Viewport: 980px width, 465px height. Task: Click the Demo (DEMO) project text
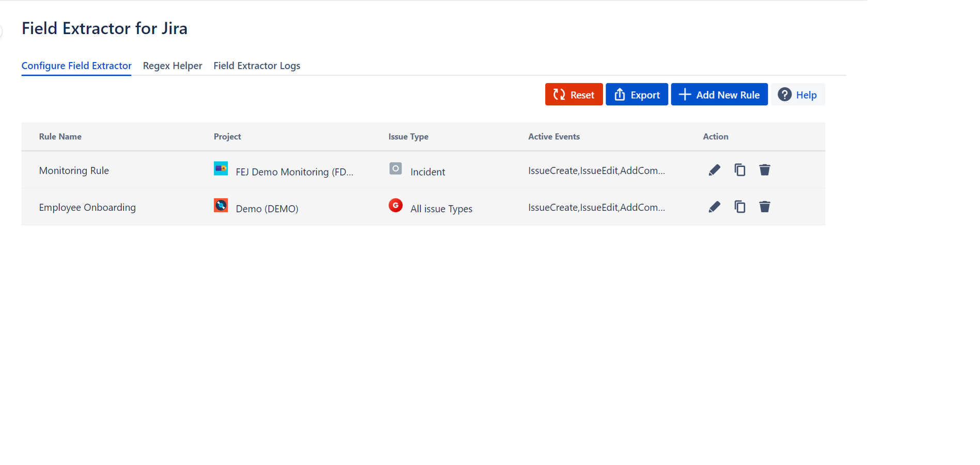pyautogui.click(x=267, y=209)
